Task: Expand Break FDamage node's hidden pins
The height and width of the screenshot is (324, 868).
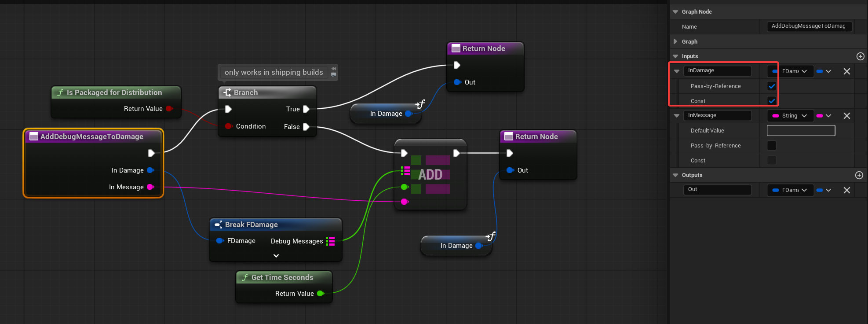Action: pos(276,256)
